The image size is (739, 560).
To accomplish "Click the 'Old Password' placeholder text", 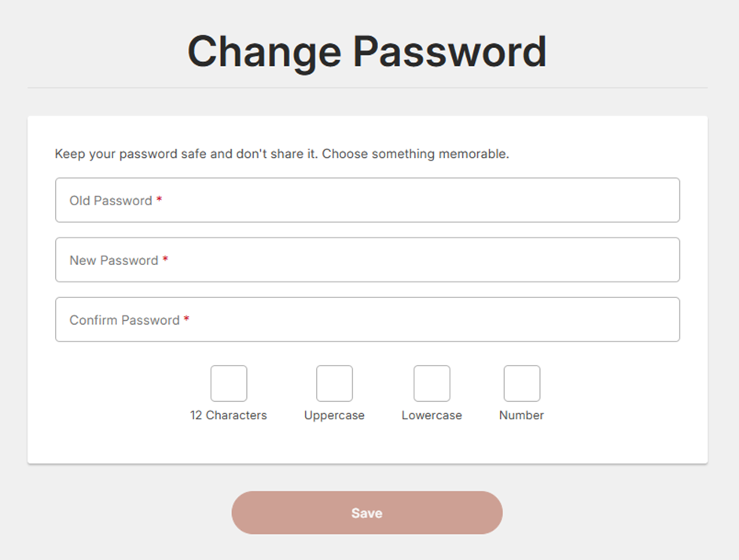I will tap(111, 201).
